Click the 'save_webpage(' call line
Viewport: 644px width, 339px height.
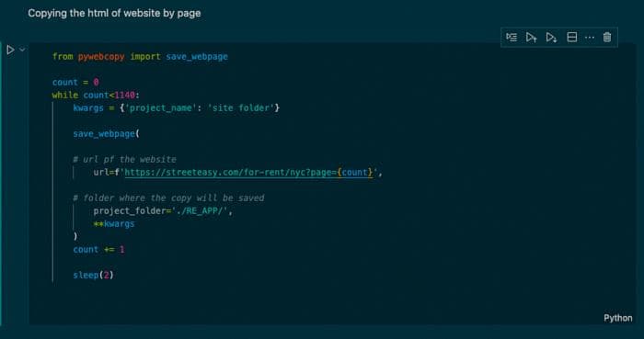[x=107, y=133]
